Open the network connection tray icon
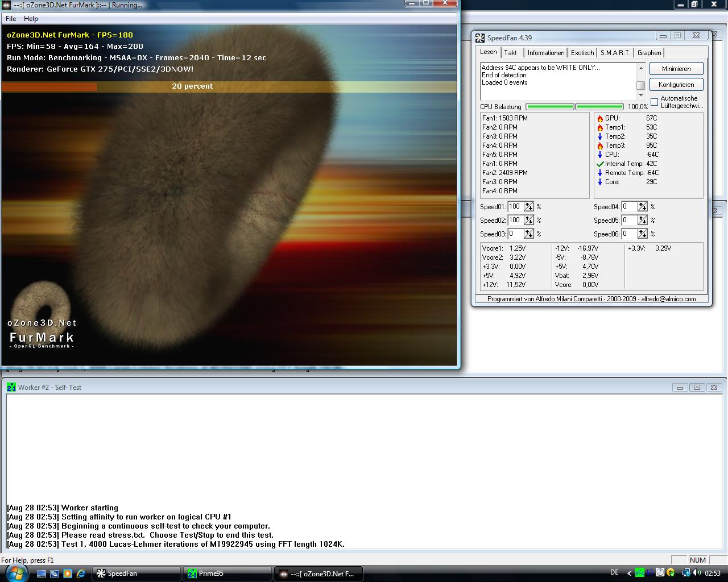This screenshot has width=728, height=582. click(686, 573)
